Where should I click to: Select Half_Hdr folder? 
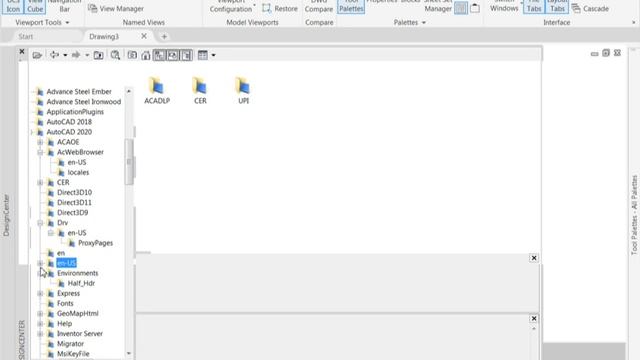coord(81,283)
